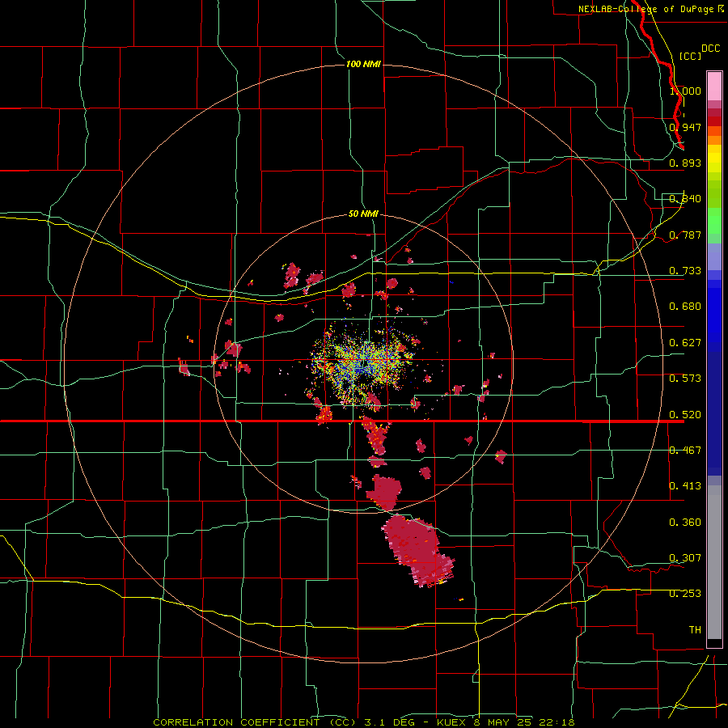The height and width of the screenshot is (728, 728).
Task: Pick the light pink segment atop color scale
Action: [714, 87]
